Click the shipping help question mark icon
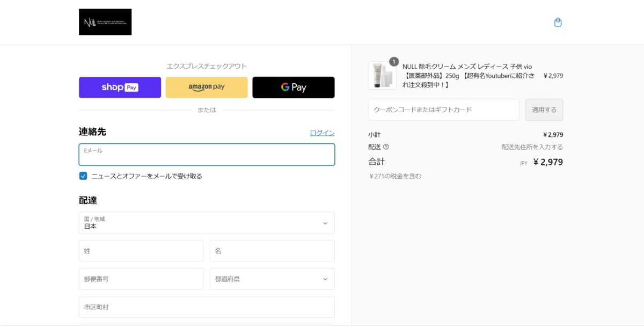Viewport: 644px width, 326px height. click(386, 147)
